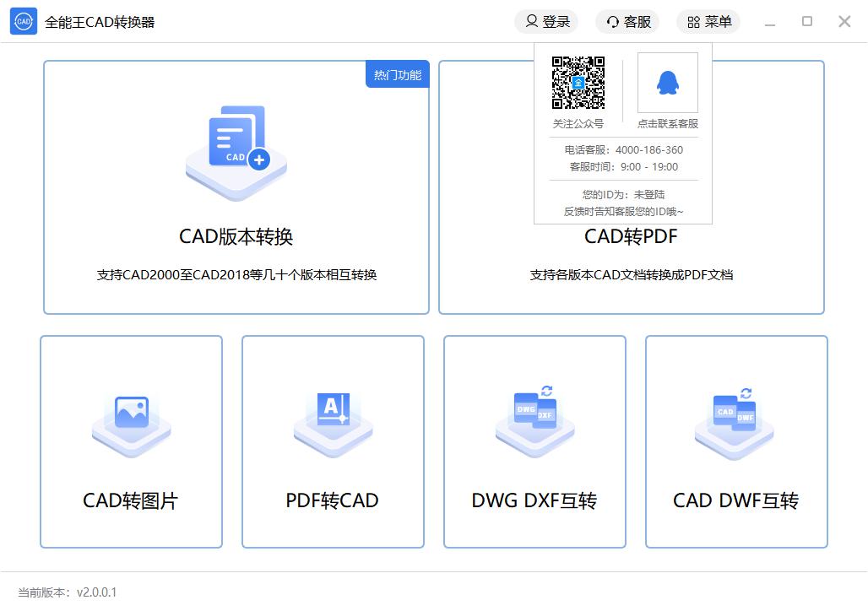Screen dimensions: 868x611
Task: Click the QQ penguin customer service icon
Action: (667, 83)
